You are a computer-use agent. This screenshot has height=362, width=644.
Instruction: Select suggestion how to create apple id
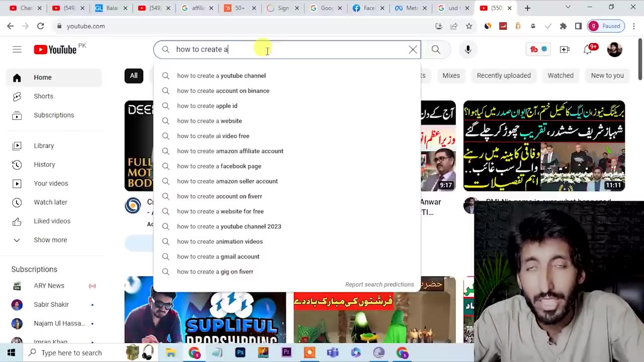[x=287, y=106]
